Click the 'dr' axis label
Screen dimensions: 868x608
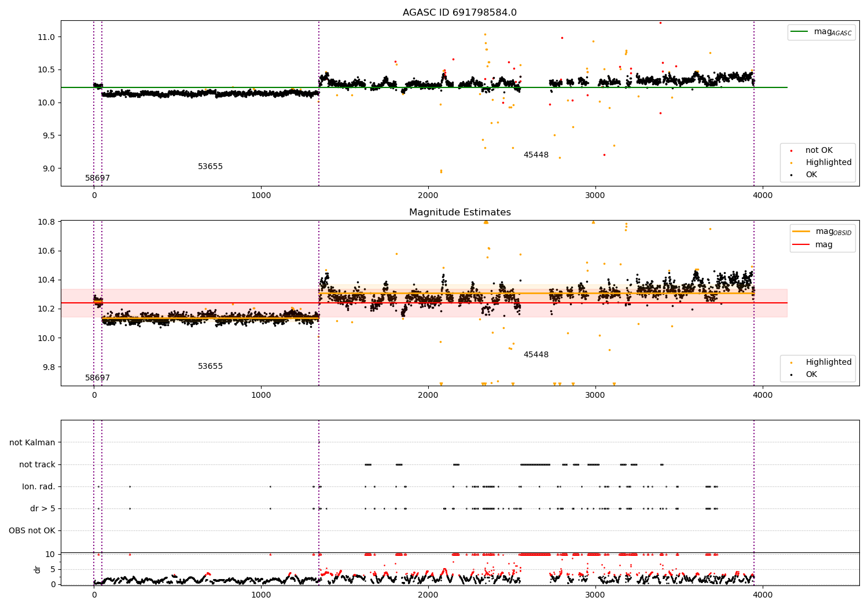(x=38, y=569)
